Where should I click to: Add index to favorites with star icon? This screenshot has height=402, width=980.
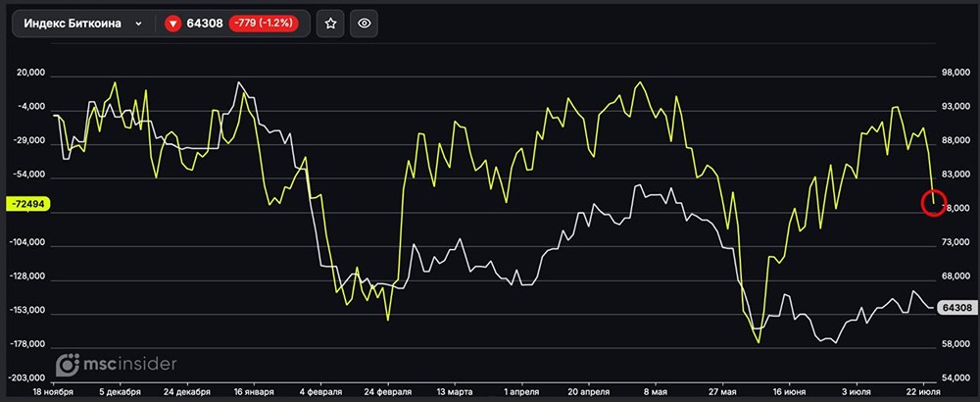point(330,24)
